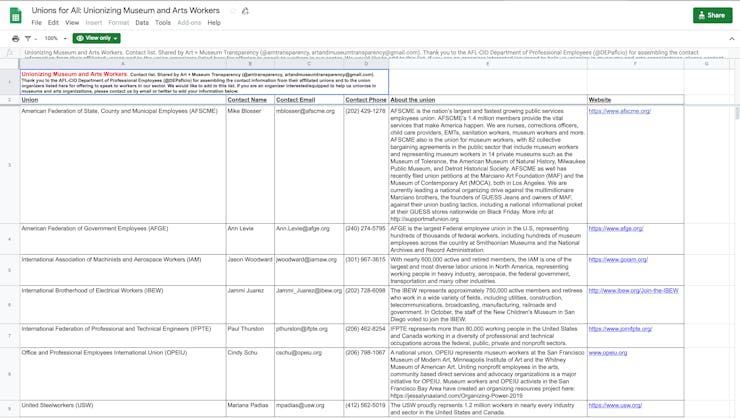This screenshot has width=740, height=418.
Task: Follow the https://www.goiam.org/ website link
Action: [x=617, y=259]
